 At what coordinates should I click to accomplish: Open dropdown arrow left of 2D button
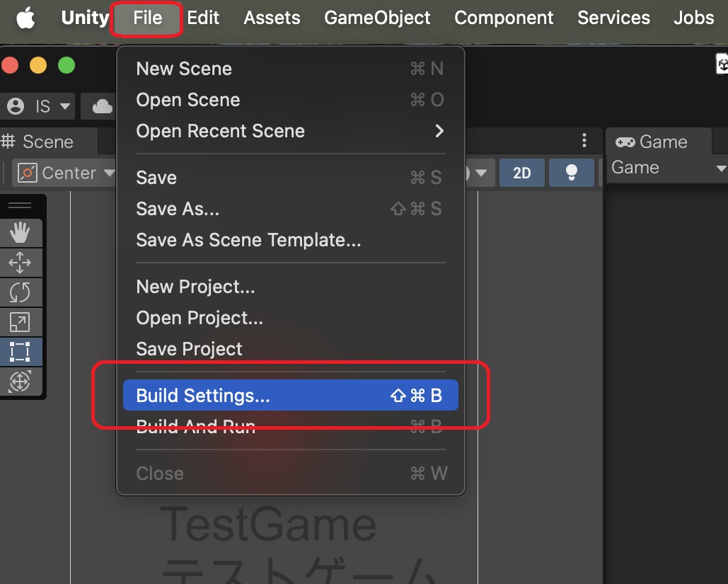[481, 173]
